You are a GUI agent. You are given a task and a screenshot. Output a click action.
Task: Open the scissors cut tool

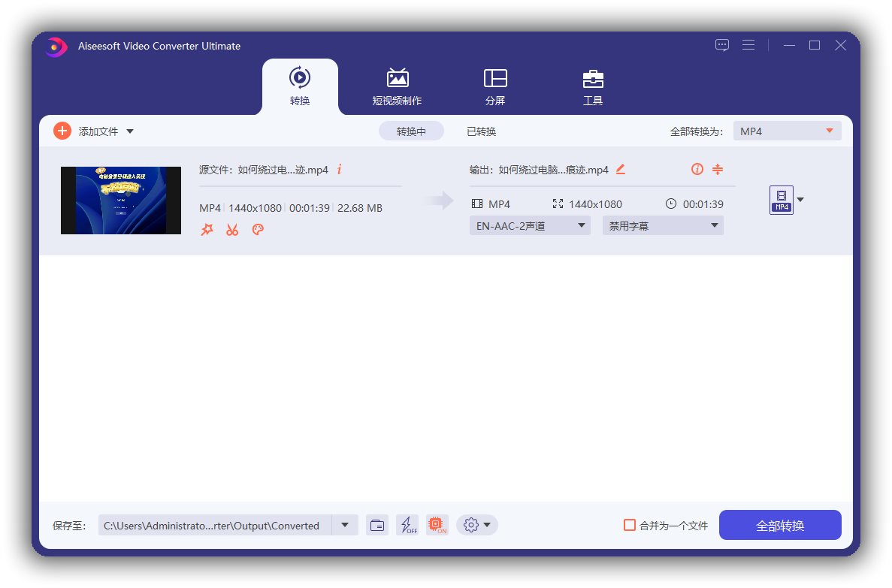pos(232,229)
